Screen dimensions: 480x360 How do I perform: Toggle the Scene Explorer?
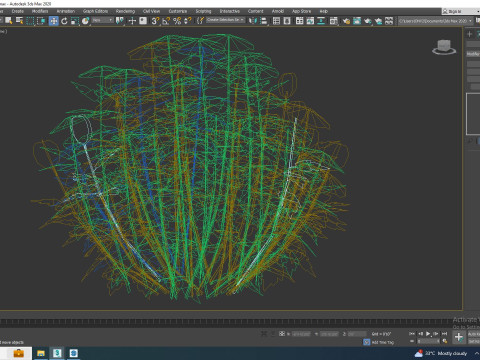point(276,21)
